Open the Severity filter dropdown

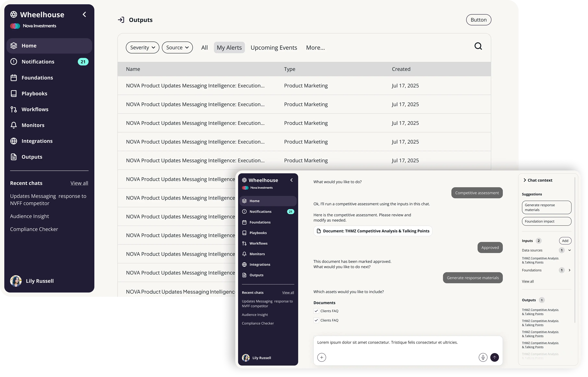[x=142, y=47]
